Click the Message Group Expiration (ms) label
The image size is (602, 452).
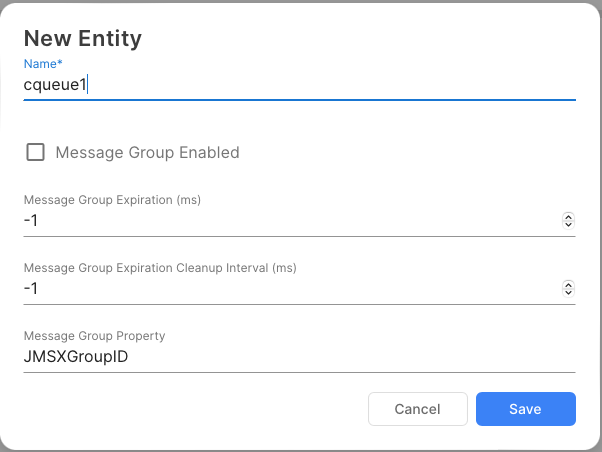112,200
